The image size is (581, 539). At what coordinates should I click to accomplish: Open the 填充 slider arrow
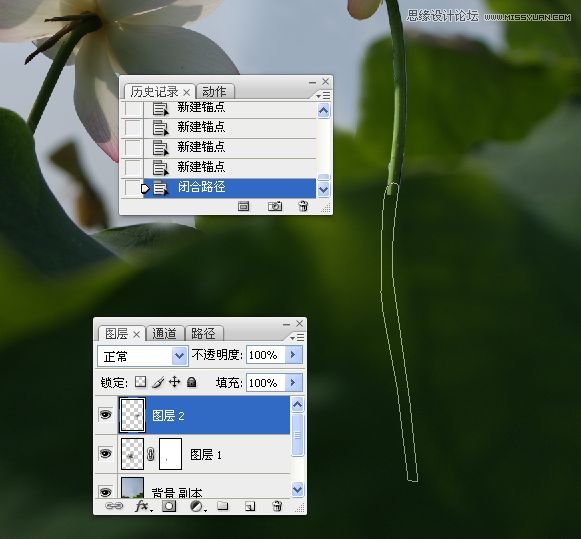pyautogui.click(x=293, y=382)
